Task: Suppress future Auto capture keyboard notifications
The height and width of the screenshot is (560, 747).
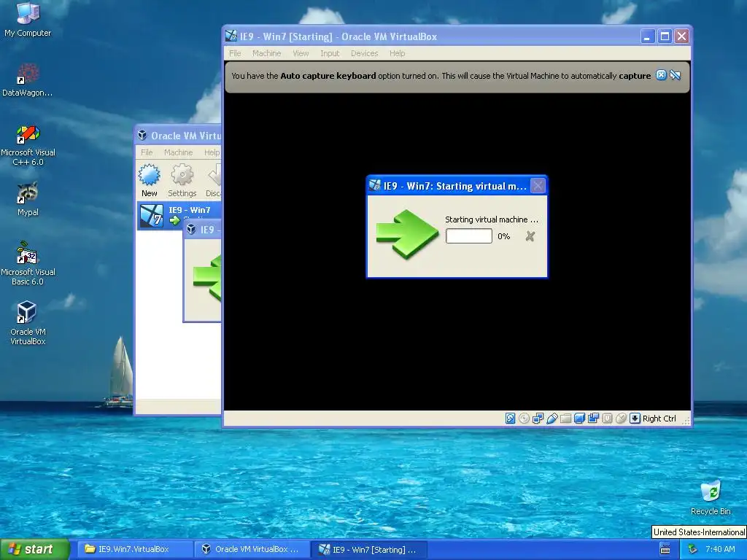Action: [675, 75]
